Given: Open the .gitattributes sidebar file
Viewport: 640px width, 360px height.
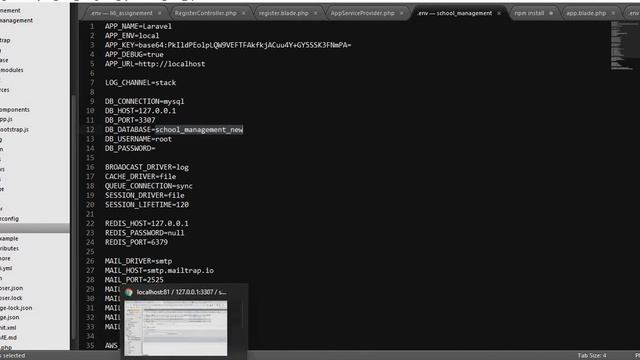Looking at the screenshot, I should 9,248.
